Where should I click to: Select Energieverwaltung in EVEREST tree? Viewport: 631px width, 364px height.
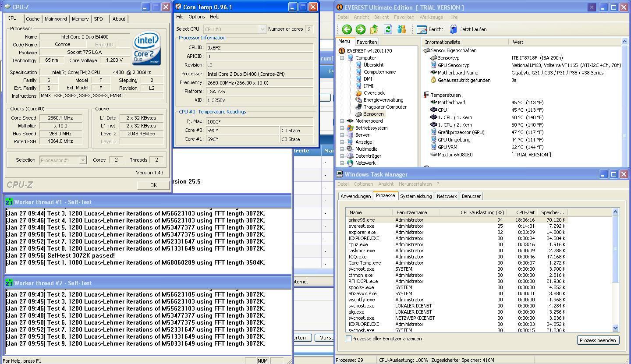point(383,100)
